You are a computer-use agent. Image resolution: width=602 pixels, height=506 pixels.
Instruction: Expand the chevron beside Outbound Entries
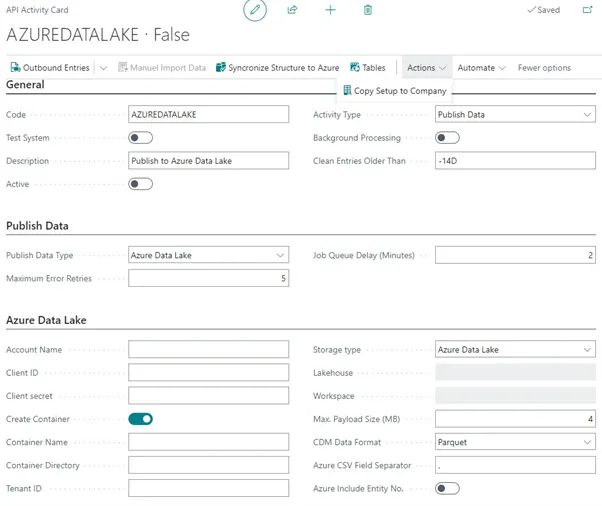pos(103,68)
